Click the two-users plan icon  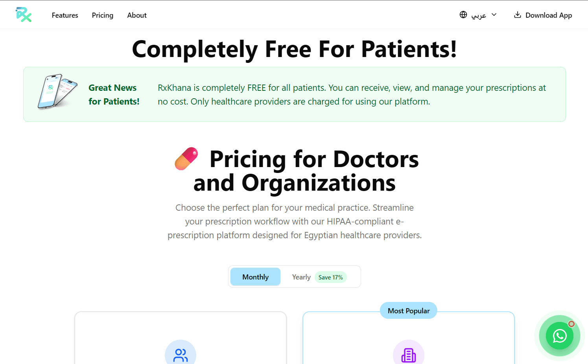[x=181, y=355]
